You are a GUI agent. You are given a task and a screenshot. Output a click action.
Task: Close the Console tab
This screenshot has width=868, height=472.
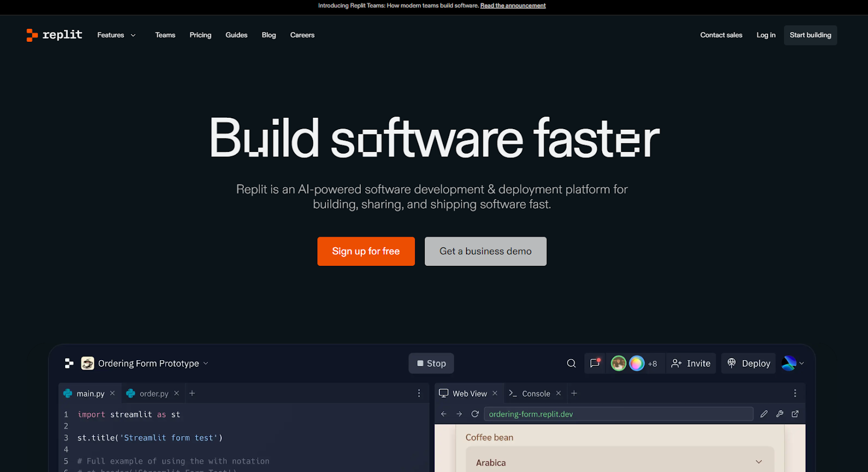click(x=558, y=393)
